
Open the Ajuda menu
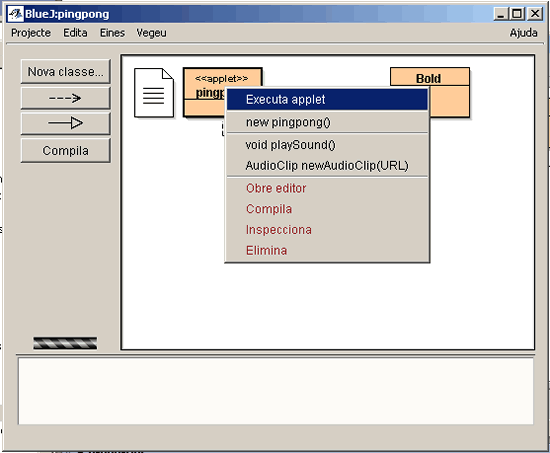coord(523,33)
